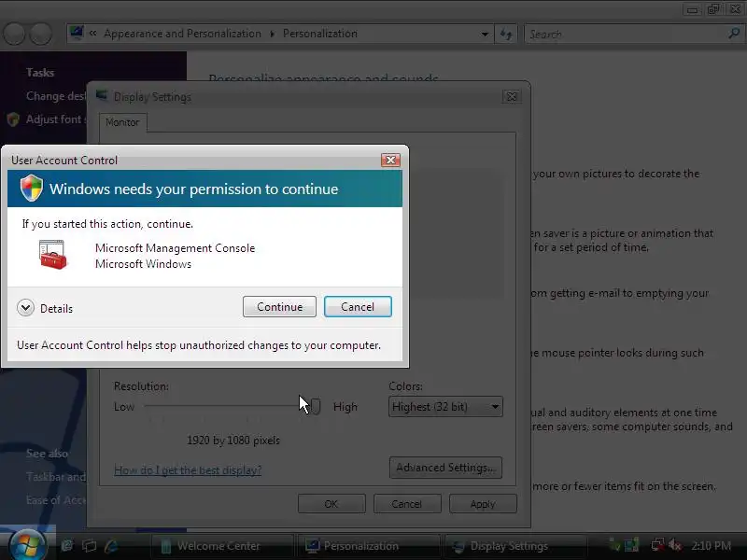The height and width of the screenshot is (560, 747).
Task: Close the User Account Control dialog
Action: tap(390, 160)
